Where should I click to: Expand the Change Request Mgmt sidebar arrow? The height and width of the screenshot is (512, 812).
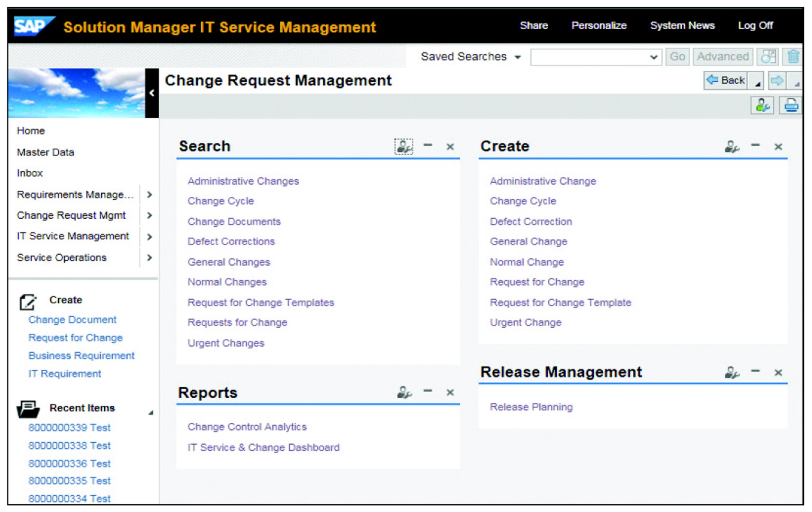(150, 216)
